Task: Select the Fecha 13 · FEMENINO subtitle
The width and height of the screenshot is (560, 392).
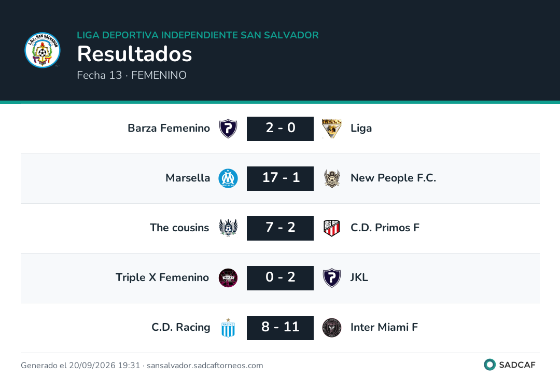Action: pos(132,75)
